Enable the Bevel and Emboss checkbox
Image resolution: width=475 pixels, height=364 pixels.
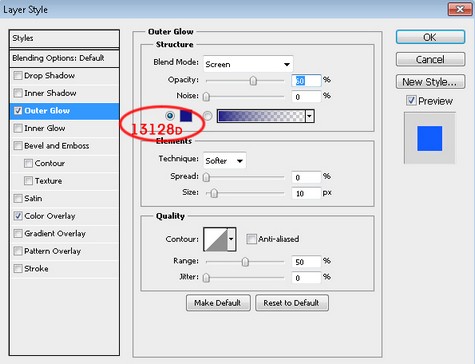[x=18, y=146]
